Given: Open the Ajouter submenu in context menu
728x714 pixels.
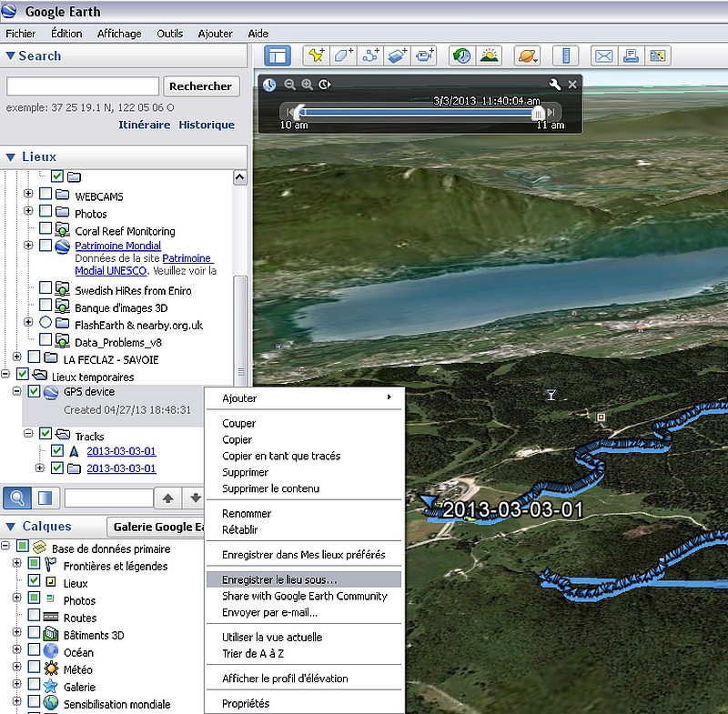Looking at the screenshot, I should (x=304, y=398).
